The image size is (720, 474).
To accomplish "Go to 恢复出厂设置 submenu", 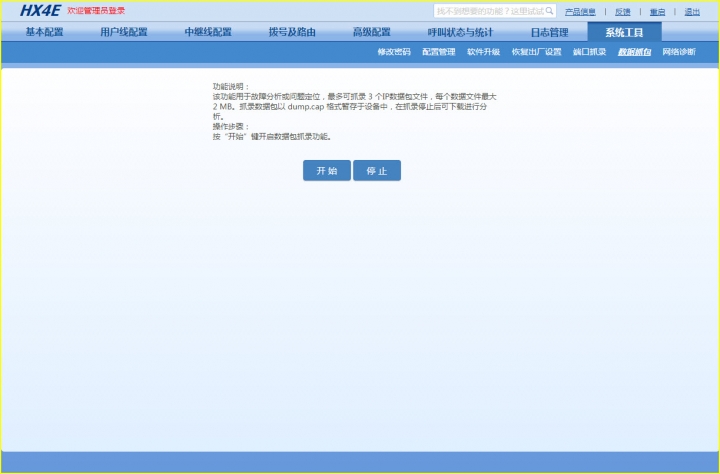I will [x=536, y=52].
